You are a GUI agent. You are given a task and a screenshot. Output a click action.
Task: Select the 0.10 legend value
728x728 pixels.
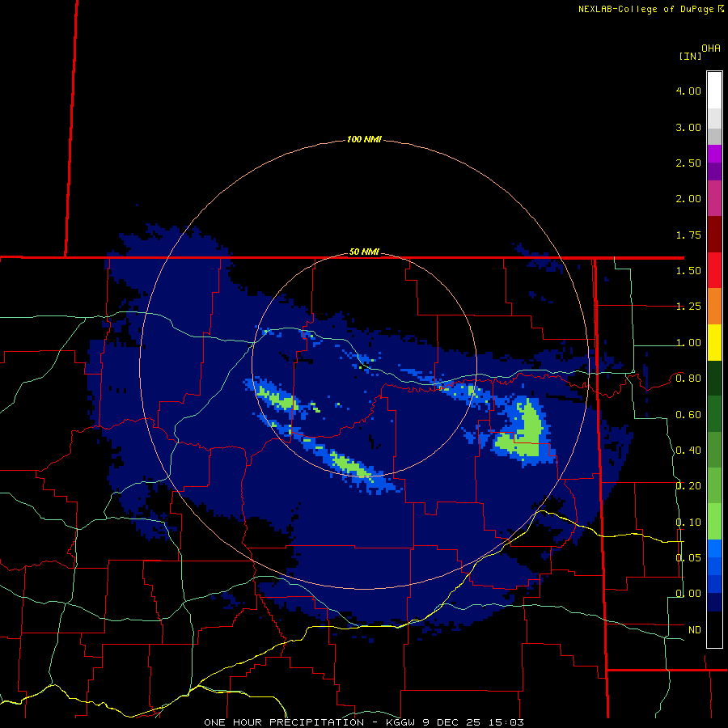(688, 523)
